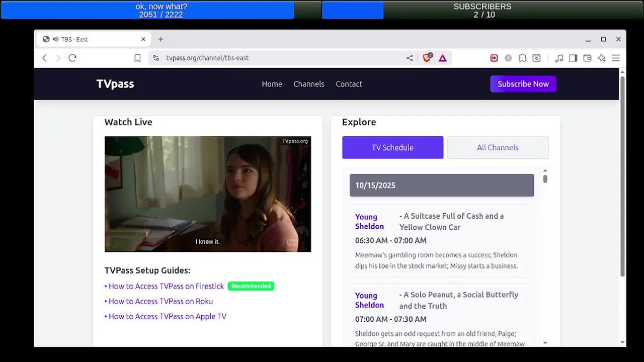Click the page search extension icon
The width and height of the screenshot is (644, 362).
pos(537,58)
